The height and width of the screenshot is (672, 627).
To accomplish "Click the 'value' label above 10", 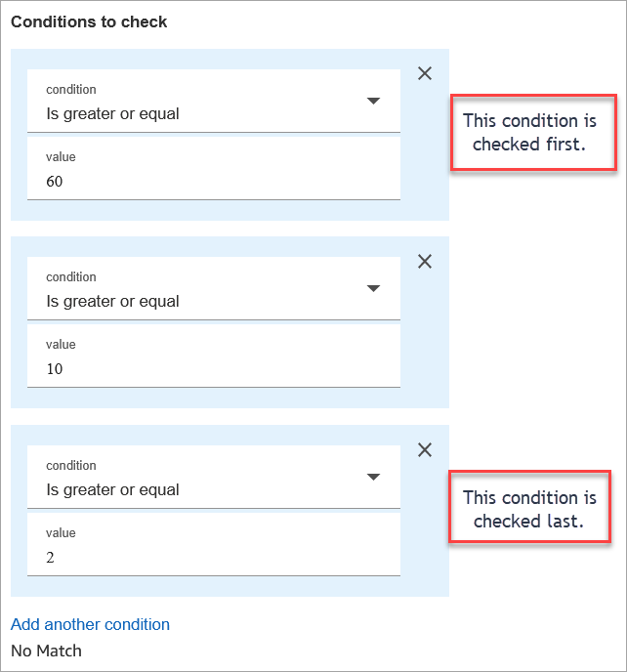I will pyautogui.click(x=61, y=344).
